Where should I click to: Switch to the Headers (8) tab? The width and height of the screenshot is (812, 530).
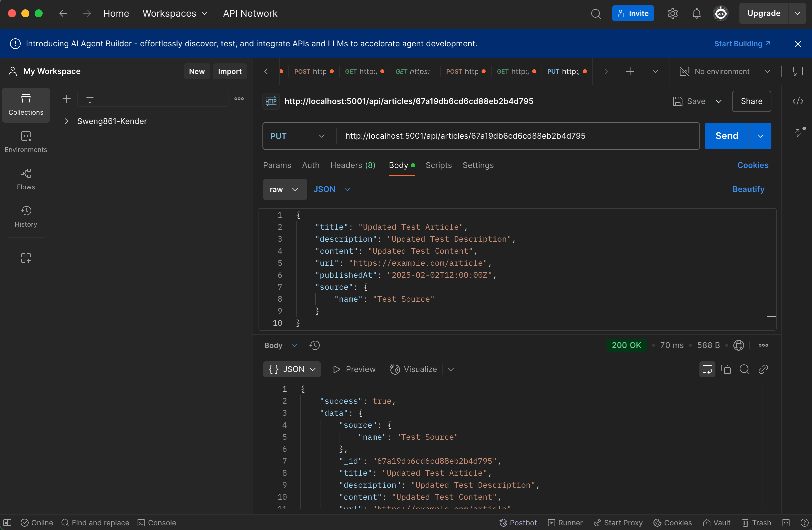tap(353, 165)
